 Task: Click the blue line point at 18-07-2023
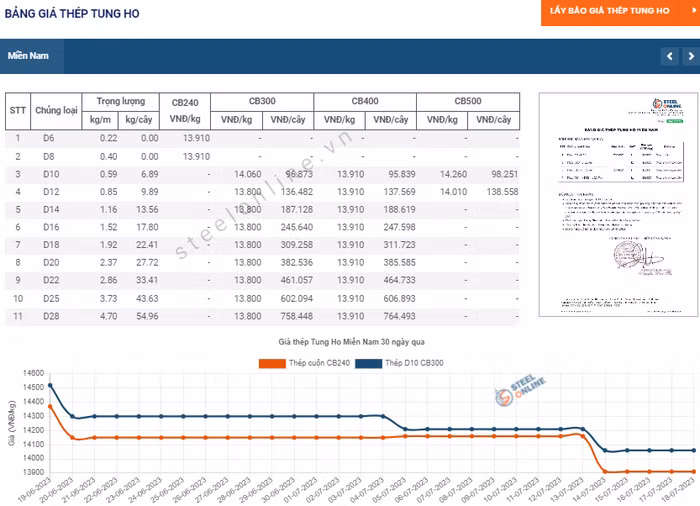click(694, 451)
